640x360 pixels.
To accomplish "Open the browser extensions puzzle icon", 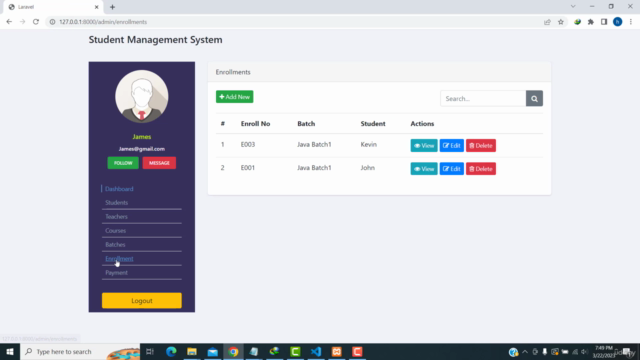I will click(591, 22).
